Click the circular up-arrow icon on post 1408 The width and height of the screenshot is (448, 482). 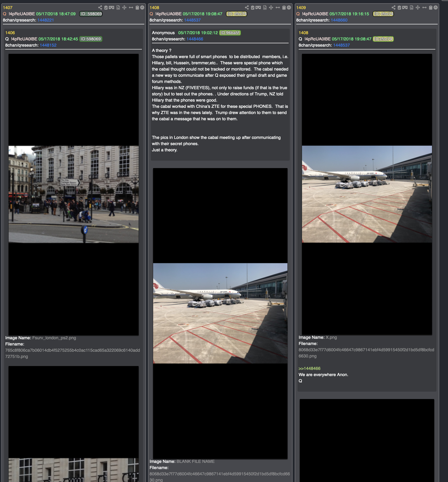(x=289, y=7)
